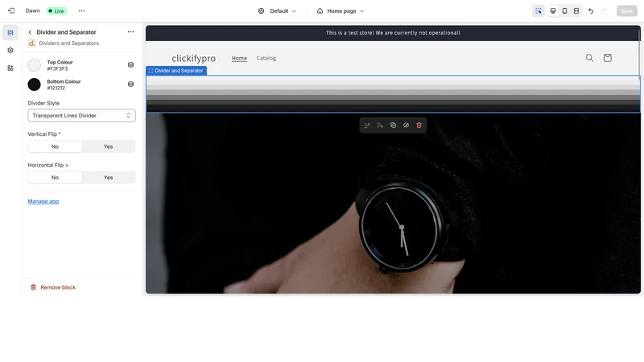Connect dynamic source for Top Colour

tap(130, 65)
